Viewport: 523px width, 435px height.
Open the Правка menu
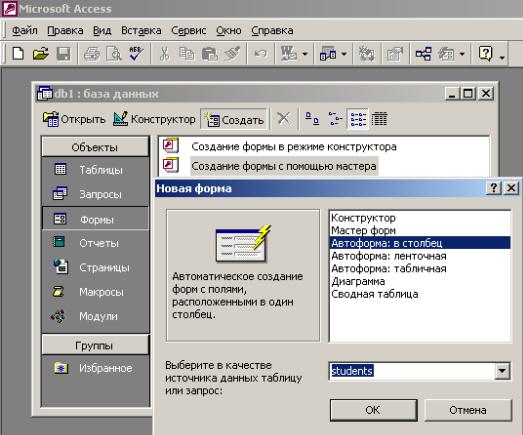point(65,30)
